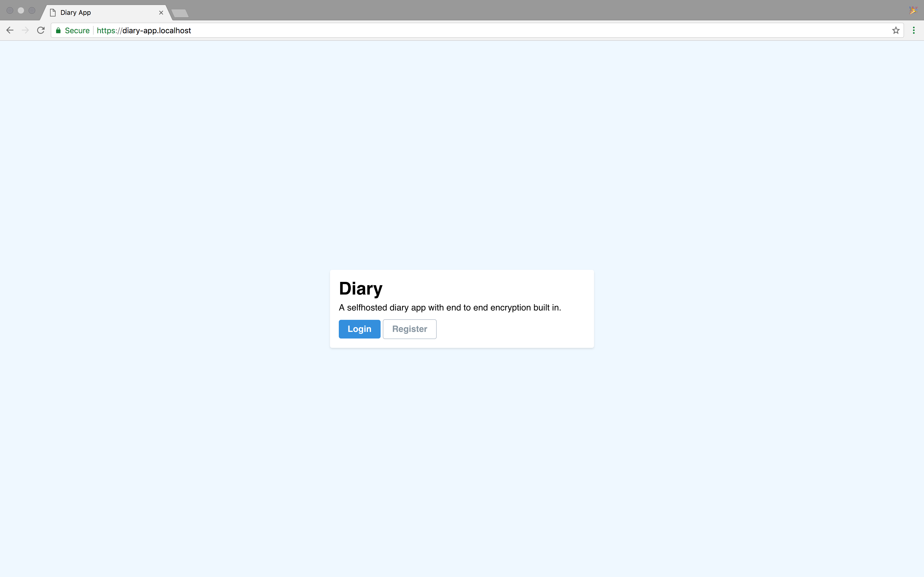Click inside the address bar
The width and height of the screenshot is (924, 577).
click(x=306, y=30)
